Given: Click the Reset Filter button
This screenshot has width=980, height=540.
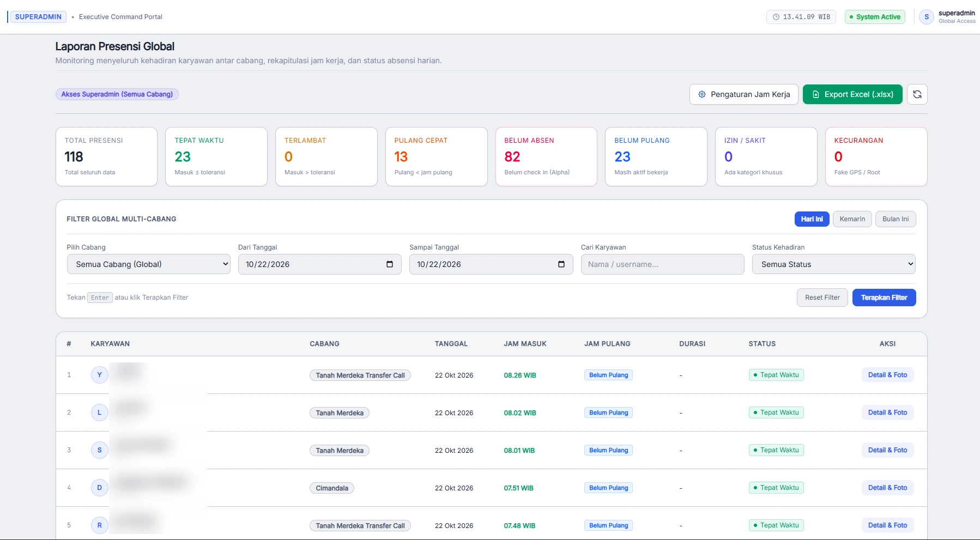Looking at the screenshot, I should [x=822, y=298].
